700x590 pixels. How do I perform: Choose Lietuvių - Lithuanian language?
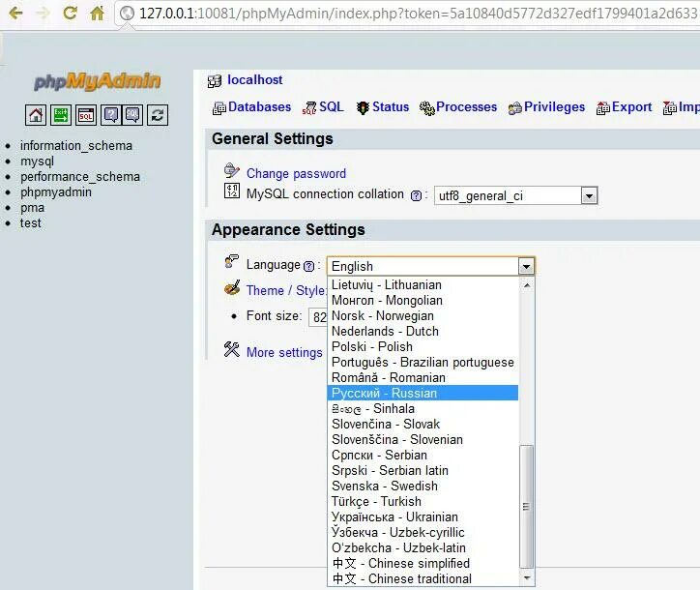click(423, 285)
